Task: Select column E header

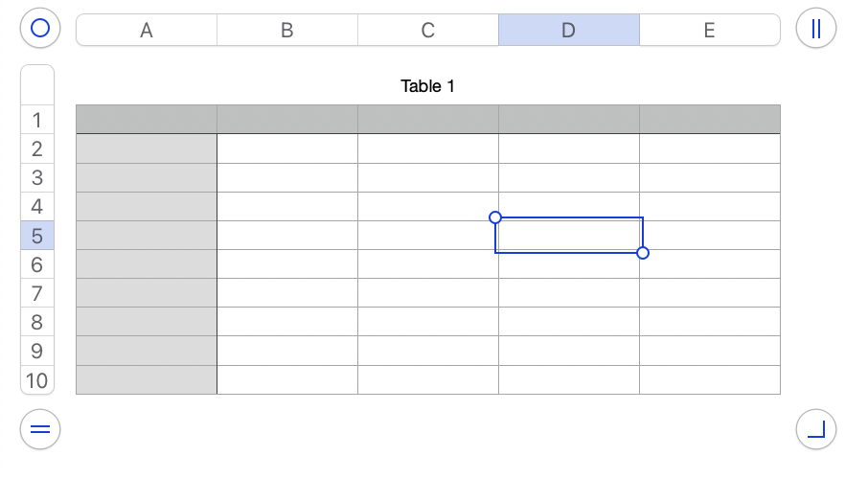Action: 710,30
